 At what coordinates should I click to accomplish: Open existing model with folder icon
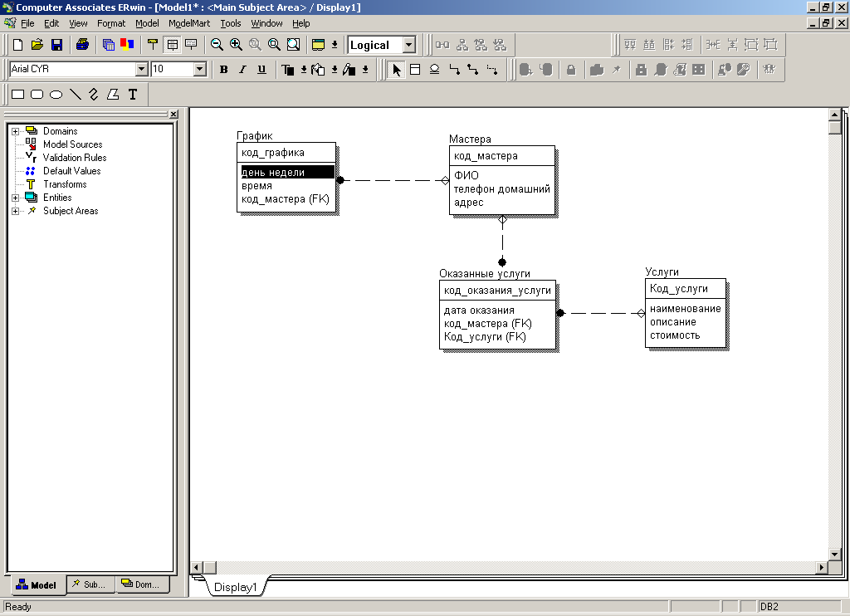[37, 45]
